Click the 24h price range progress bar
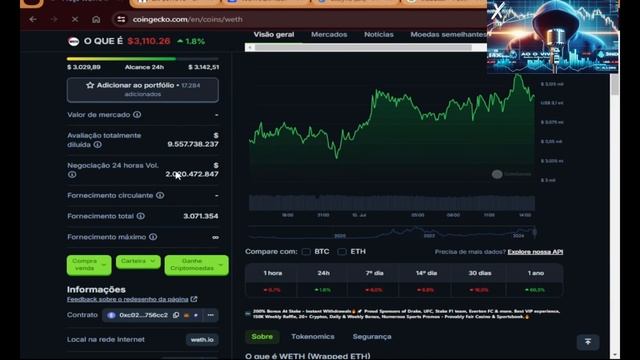The width and height of the screenshot is (640, 360). click(142, 59)
